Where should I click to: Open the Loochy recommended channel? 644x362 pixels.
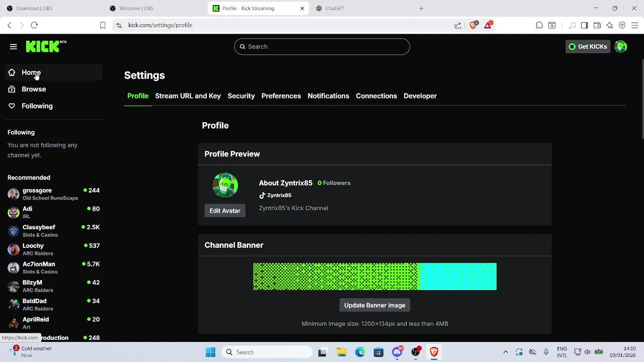click(54, 249)
